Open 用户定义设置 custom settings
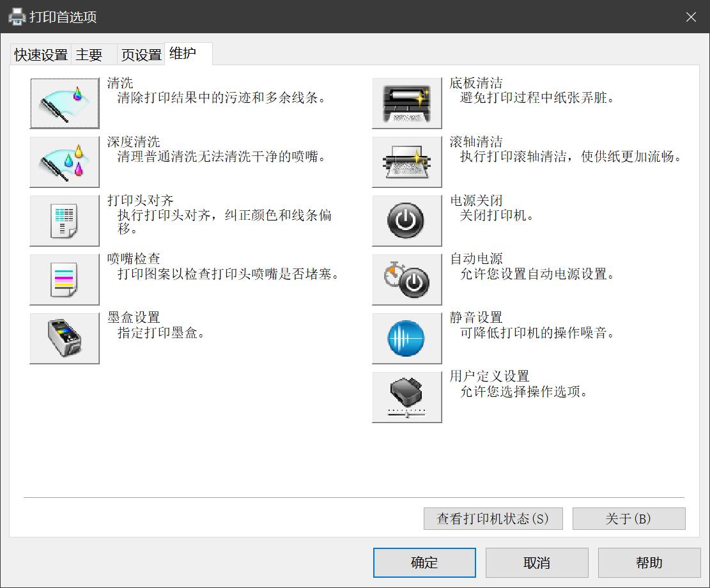The width and height of the screenshot is (710, 588). point(406,397)
